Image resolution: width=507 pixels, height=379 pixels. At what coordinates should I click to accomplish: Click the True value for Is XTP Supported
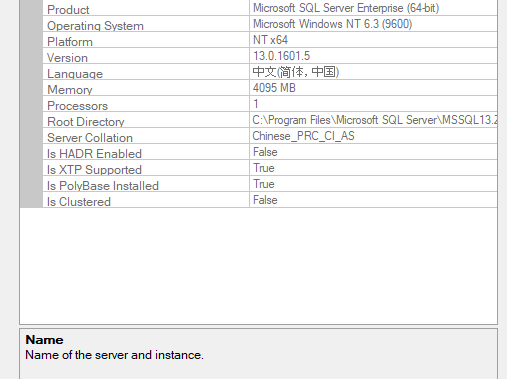[264, 168]
